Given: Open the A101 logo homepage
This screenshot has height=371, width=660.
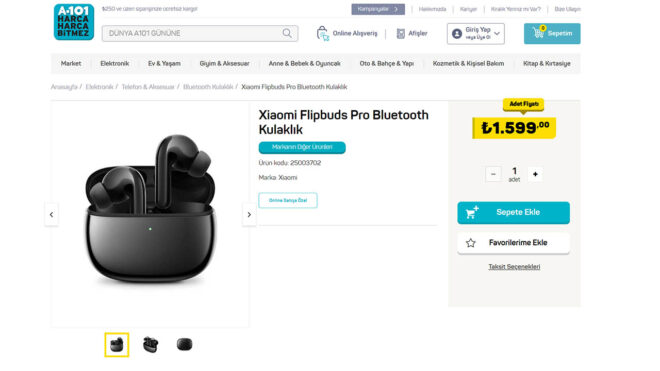Looking at the screenshot, I should (x=74, y=22).
